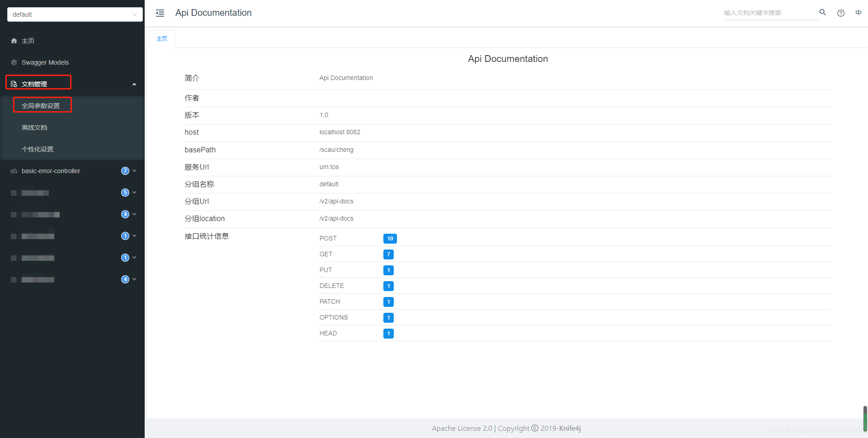Open the default group dropdown
Image resolution: width=868 pixels, height=438 pixels.
click(75, 14)
